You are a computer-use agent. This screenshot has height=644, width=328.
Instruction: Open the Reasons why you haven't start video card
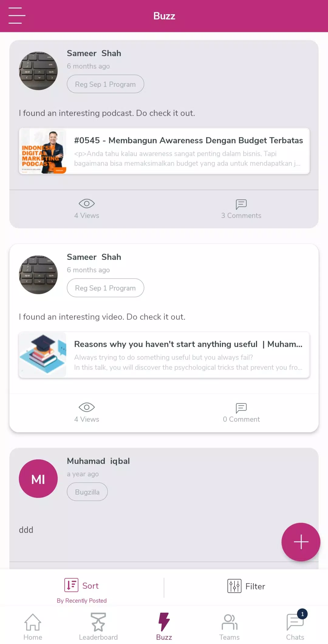point(164,355)
